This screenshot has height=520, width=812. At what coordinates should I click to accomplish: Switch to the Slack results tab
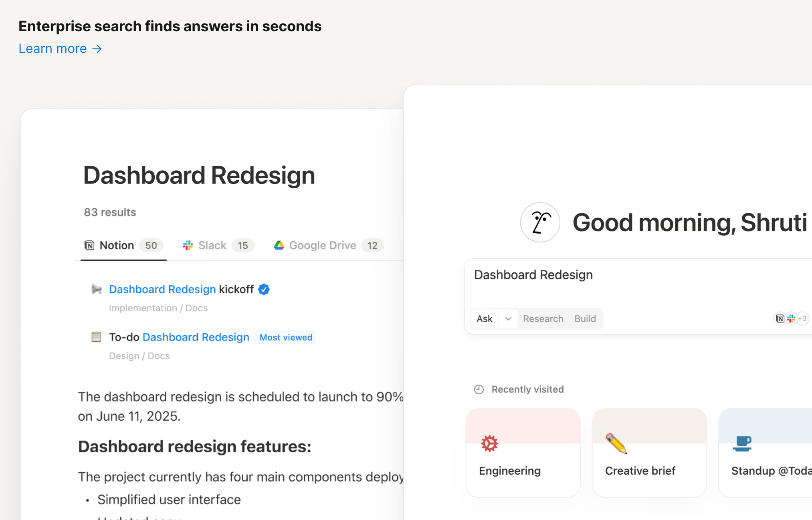212,245
